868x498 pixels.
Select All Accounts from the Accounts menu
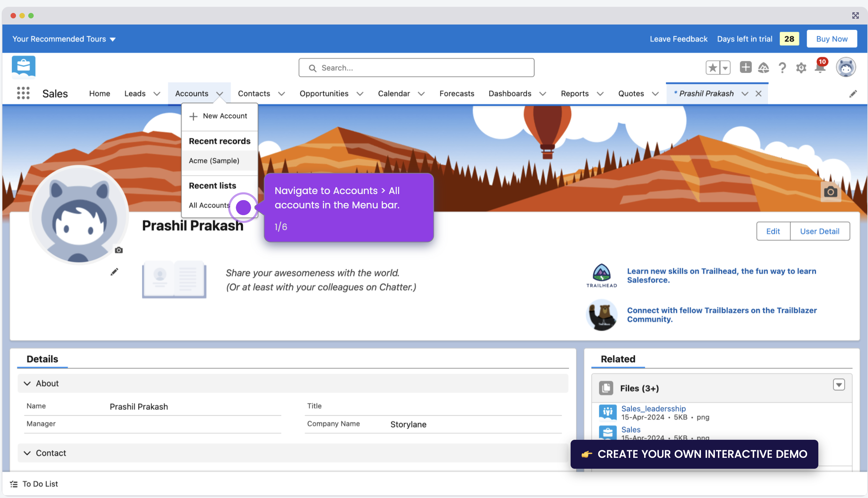point(209,205)
